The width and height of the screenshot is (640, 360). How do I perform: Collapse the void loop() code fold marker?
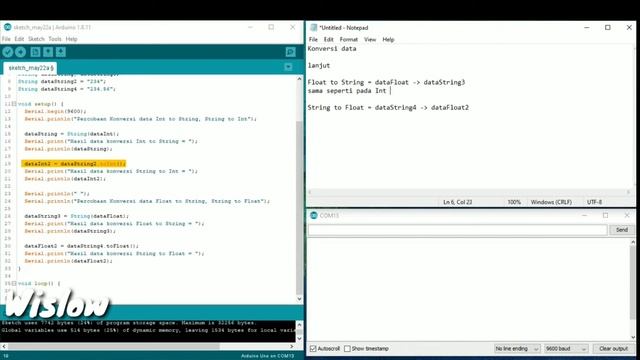pos(14,283)
